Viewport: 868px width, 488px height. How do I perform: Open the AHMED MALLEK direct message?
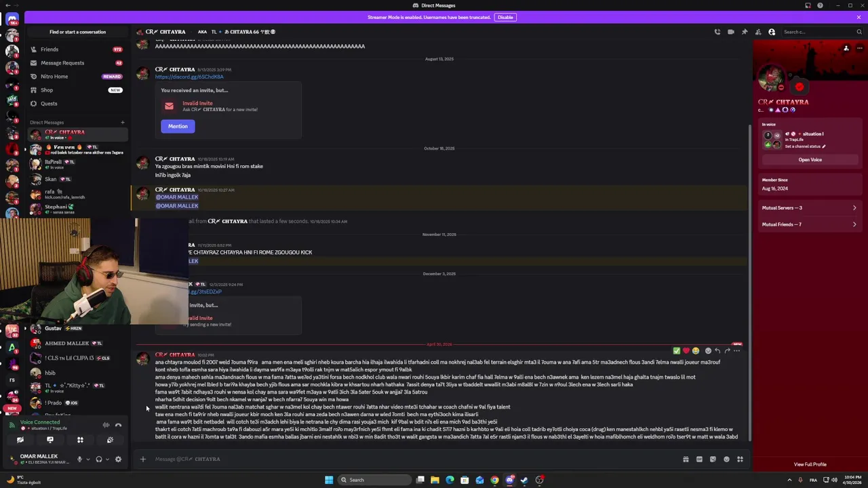pos(76,343)
